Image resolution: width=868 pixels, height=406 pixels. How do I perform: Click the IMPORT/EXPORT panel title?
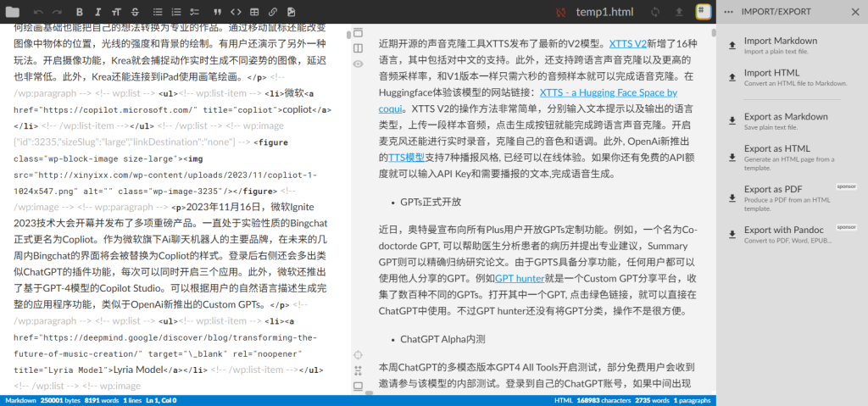[x=776, y=12]
